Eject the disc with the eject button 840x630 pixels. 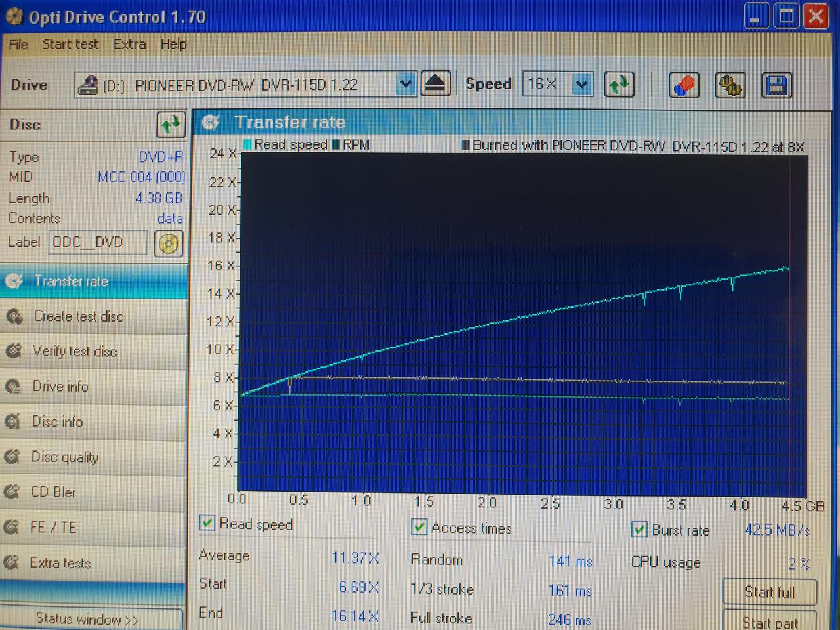pyautogui.click(x=435, y=84)
